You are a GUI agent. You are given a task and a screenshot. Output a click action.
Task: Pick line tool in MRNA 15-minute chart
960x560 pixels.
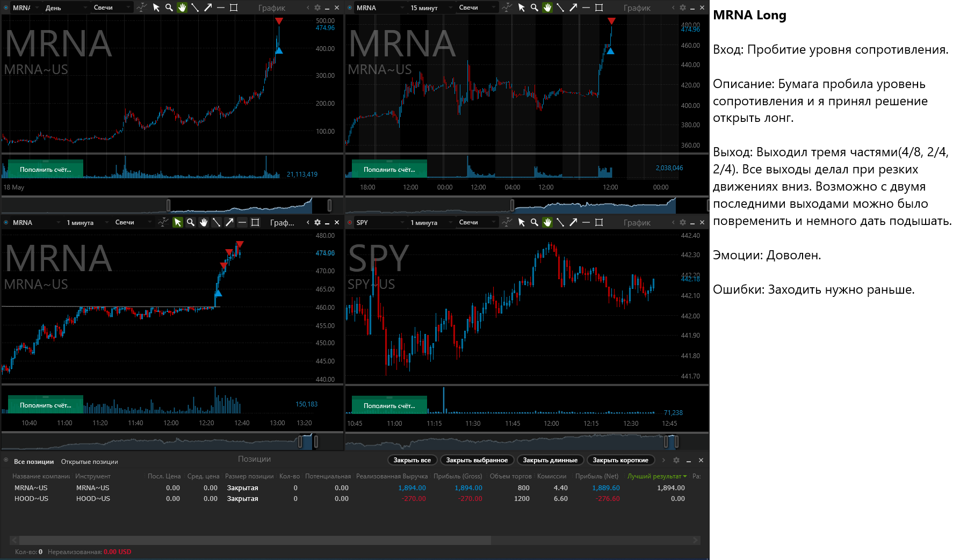pos(560,8)
